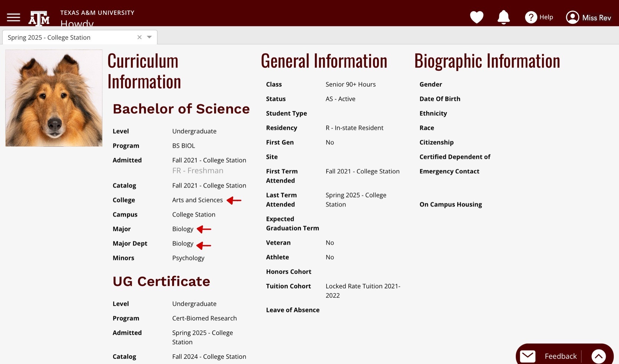Viewport: 619px width, 364px height.
Task: Select the Bachelor of Science heading
Action: coord(181,109)
